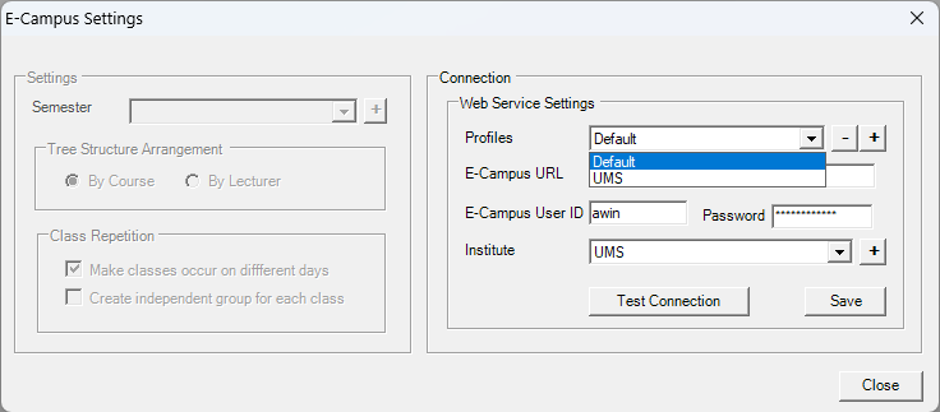Click the Profiles combo box showing Default
This screenshot has height=412, width=940.
(x=706, y=139)
